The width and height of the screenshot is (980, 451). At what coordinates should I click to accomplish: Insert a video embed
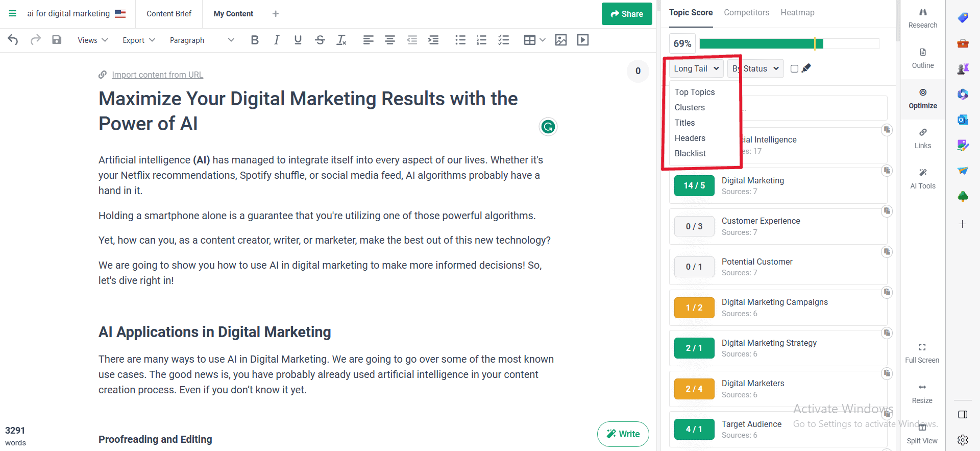583,40
